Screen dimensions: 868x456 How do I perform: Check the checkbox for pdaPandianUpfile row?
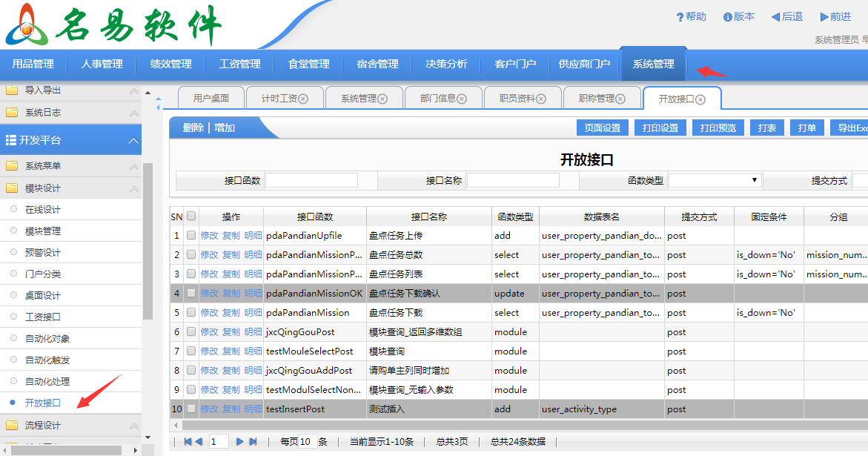(x=191, y=235)
